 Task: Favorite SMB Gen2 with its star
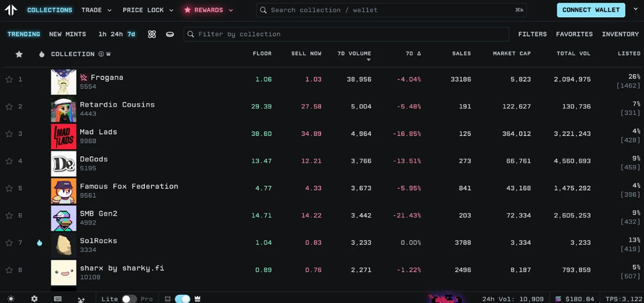(x=9, y=215)
